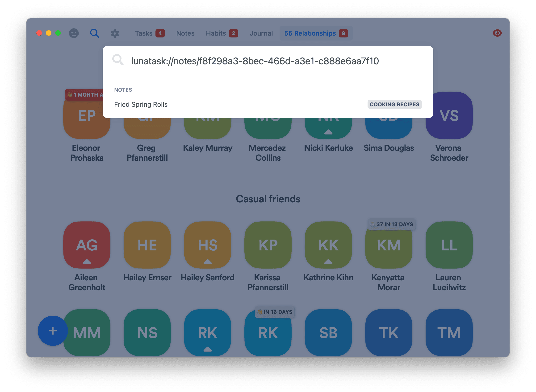Expand arrow on Kathrine Kihn tile
Image resolution: width=536 pixels, height=392 pixels.
(328, 261)
